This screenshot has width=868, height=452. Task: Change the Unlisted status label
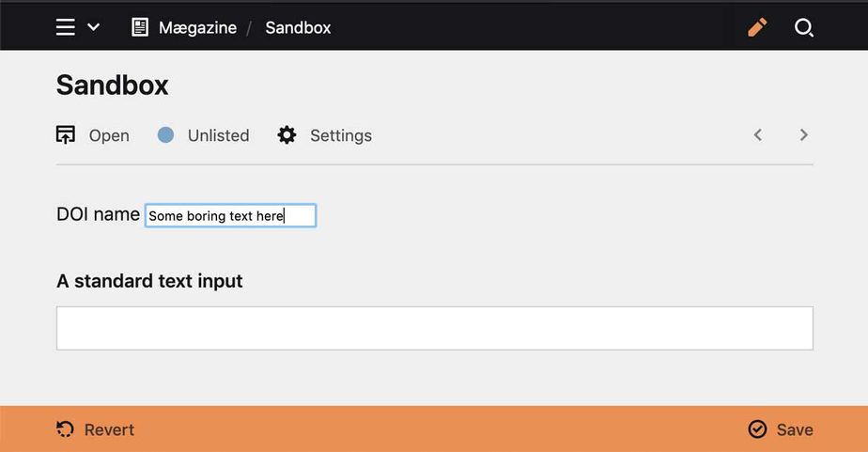[218, 135]
